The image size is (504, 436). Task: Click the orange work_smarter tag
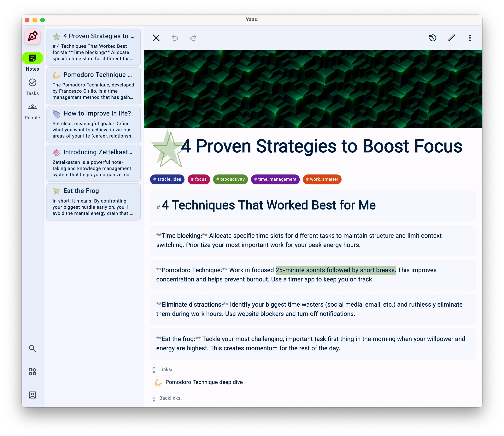tap(322, 179)
